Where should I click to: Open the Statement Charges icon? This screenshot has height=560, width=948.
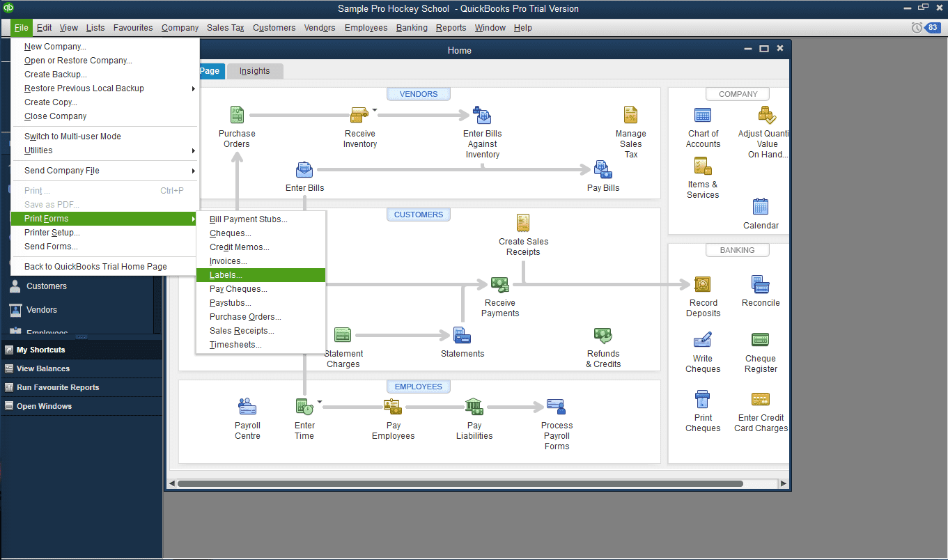click(x=343, y=335)
